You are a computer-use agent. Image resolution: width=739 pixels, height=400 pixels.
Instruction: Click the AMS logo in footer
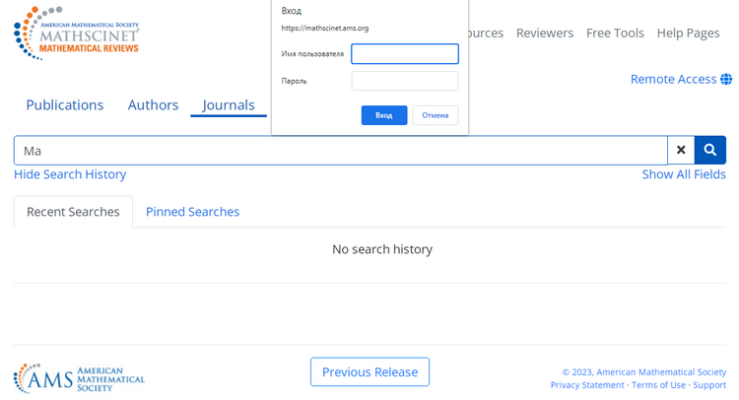pos(79,378)
